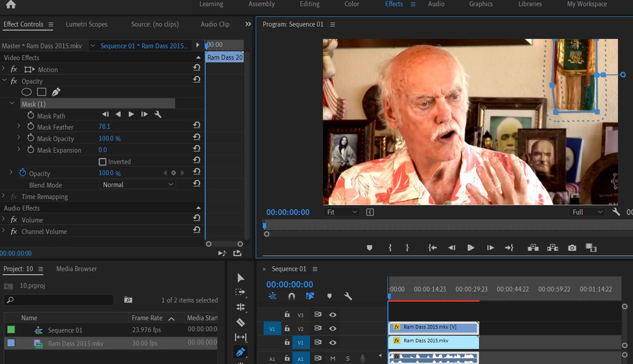Image resolution: width=633 pixels, height=364 pixels.
Task: Click the Home icon
Action: coord(11,4)
